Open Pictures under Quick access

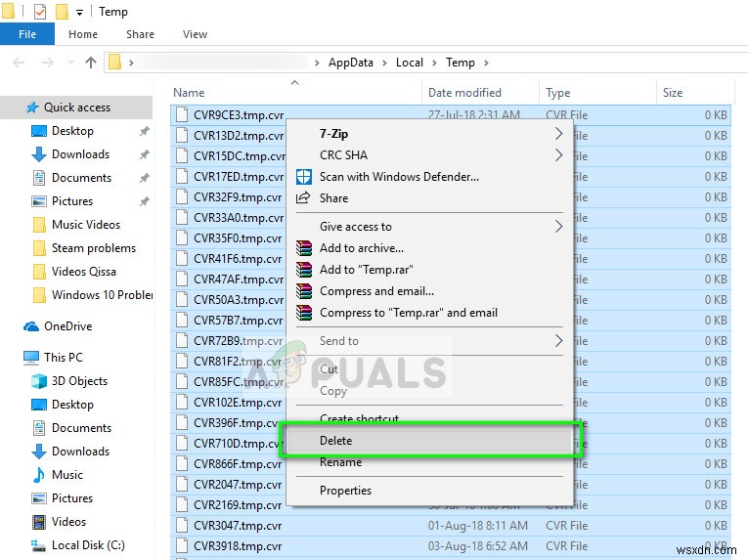[x=72, y=200]
